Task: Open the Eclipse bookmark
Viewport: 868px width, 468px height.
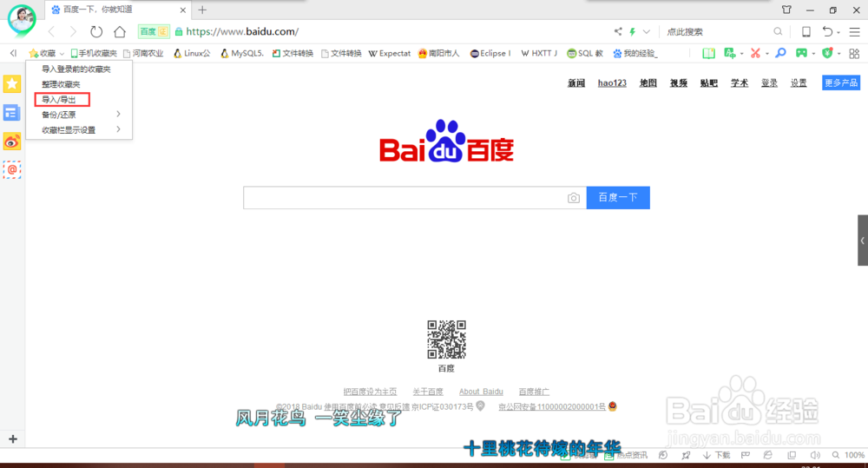Action: coord(490,53)
